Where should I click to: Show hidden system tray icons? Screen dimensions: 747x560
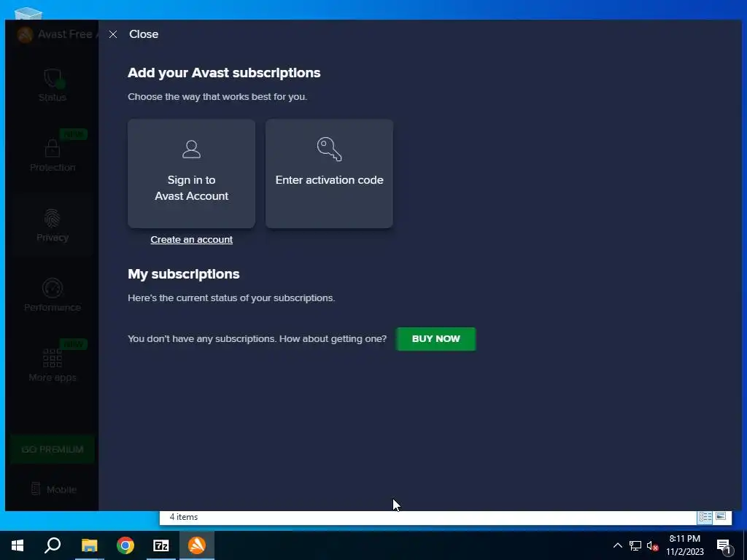[x=617, y=545]
